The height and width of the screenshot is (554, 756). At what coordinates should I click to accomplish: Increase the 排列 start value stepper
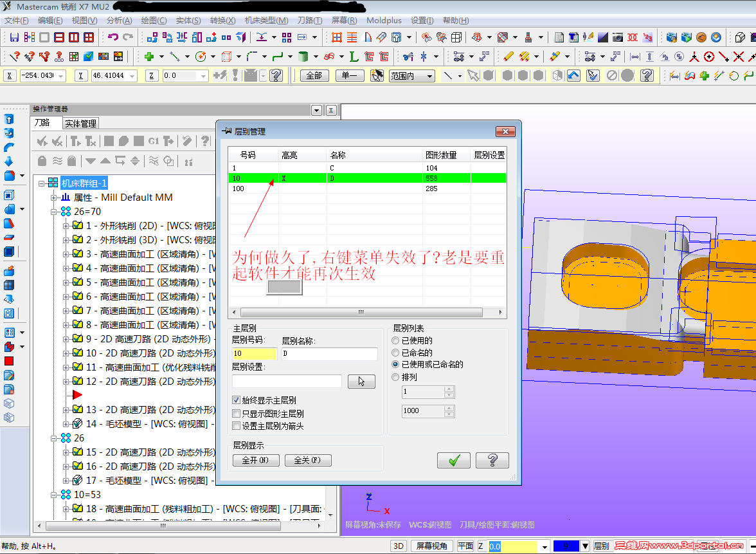coord(449,389)
